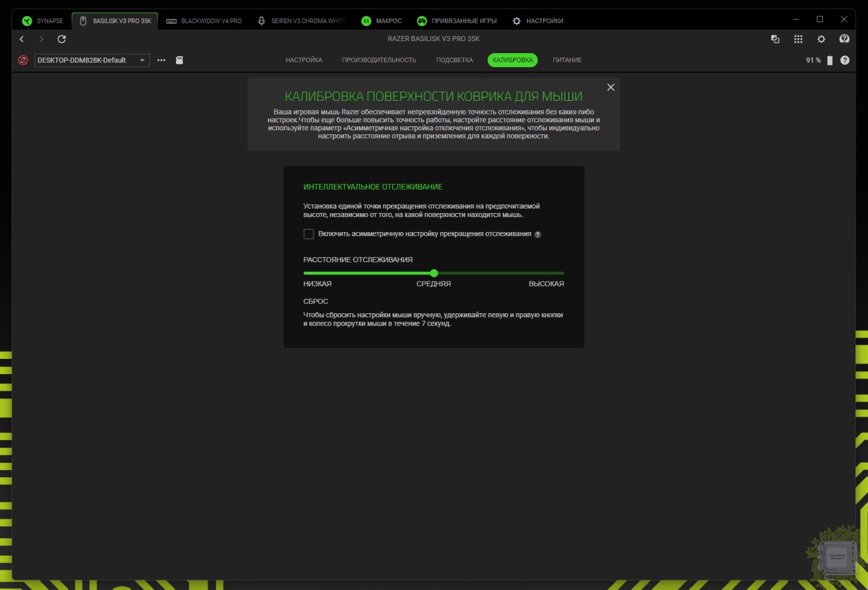
Task: Open the gear icon beside the modules grid
Action: 821,39
